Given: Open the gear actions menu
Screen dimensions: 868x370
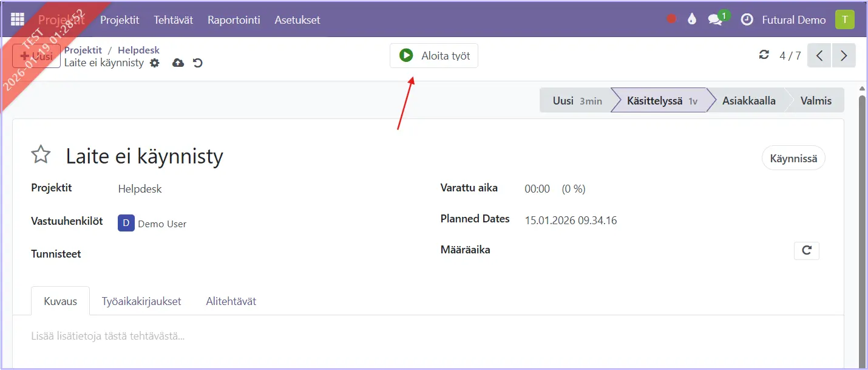Looking at the screenshot, I should click(155, 63).
